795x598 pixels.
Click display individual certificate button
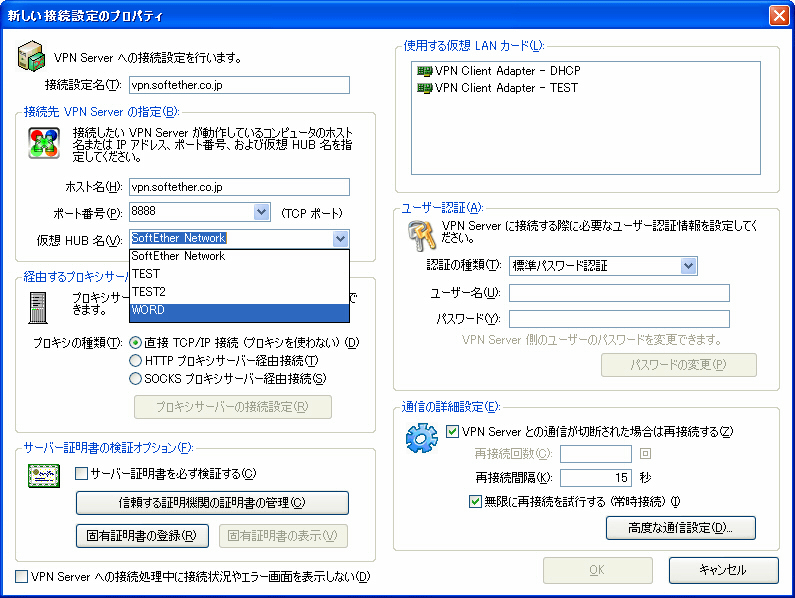[283, 536]
